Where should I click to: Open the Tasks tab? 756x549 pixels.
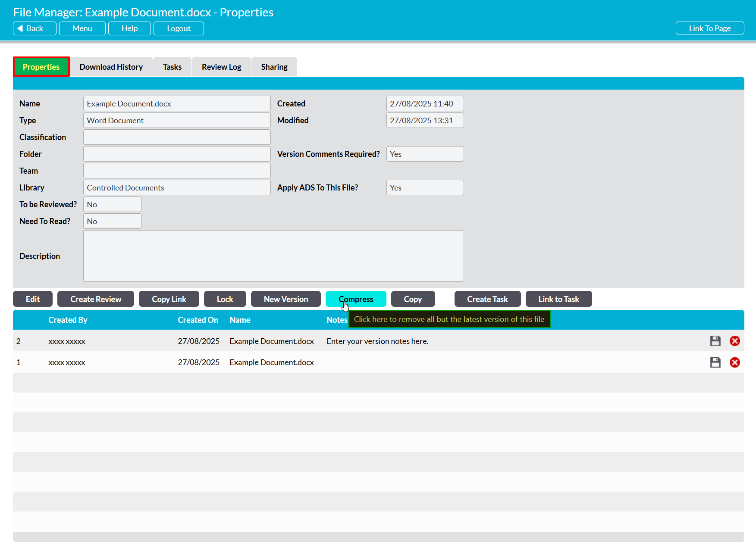click(x=172, y=67)
